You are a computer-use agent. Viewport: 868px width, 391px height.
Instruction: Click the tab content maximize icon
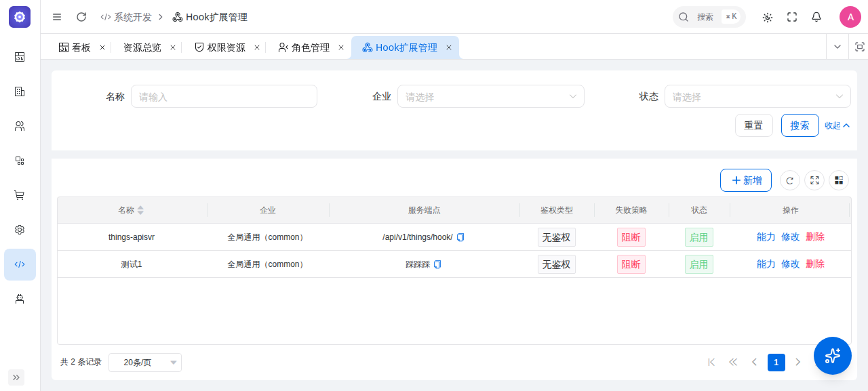860,47
